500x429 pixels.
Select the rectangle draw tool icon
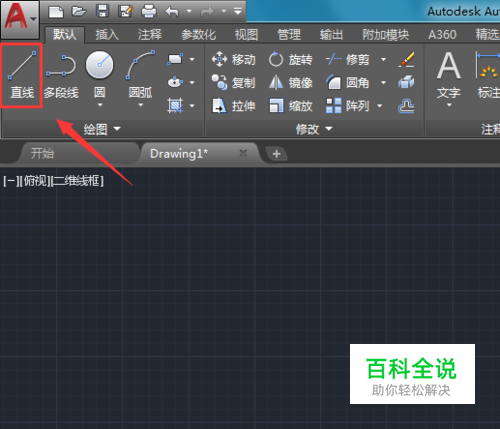tap(175, 59)
